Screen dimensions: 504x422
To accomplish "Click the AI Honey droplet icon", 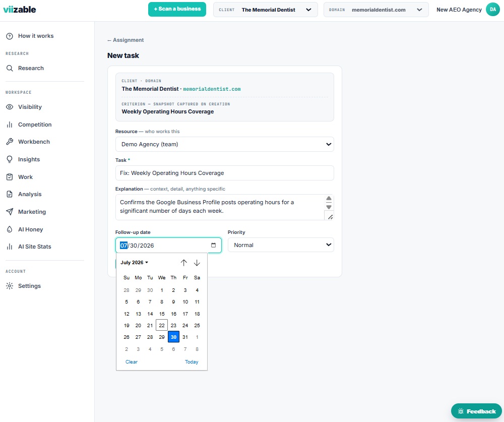I will click(10, 229).
